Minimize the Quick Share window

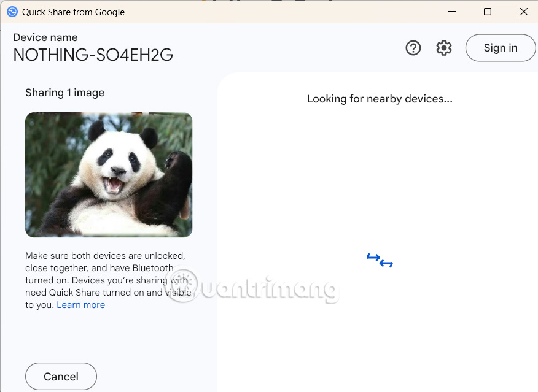click(451, 12)
